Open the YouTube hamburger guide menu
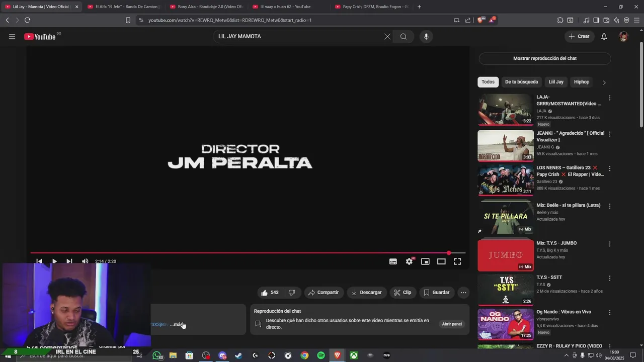Screen dimensions: 644x362 click(x=12, y=36)
